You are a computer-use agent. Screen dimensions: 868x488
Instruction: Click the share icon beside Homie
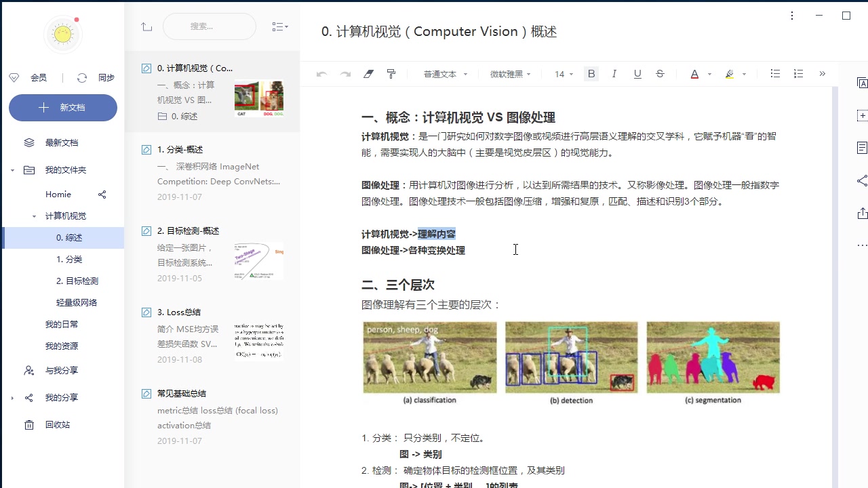click(102, 195)
